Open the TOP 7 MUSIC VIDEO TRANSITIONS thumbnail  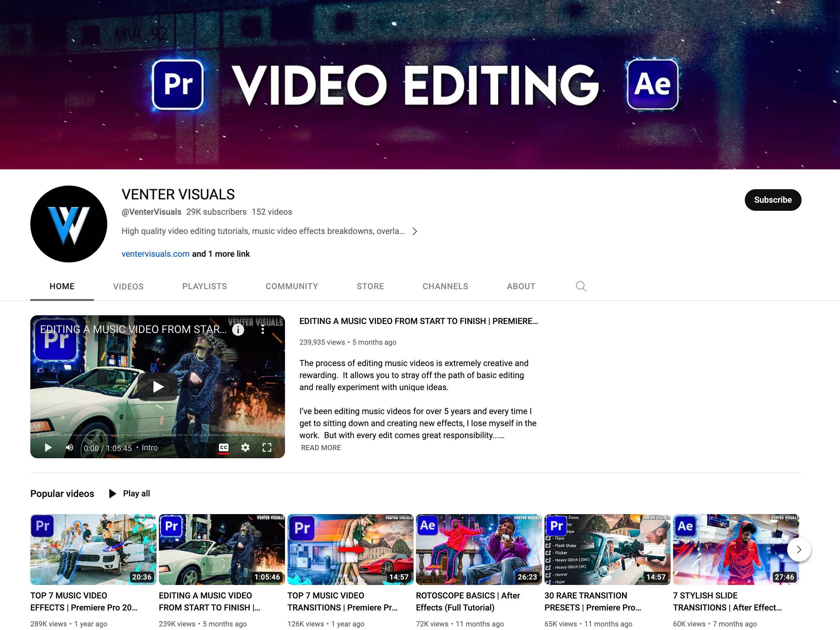pos(350,550)
